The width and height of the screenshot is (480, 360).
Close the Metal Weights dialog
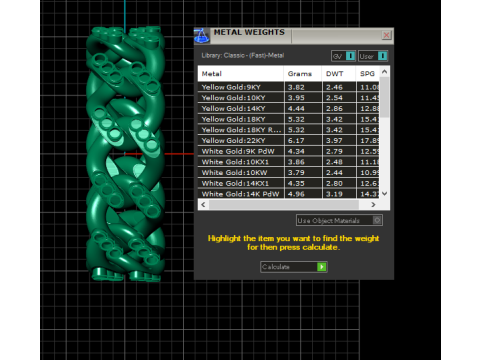(386, 35)
